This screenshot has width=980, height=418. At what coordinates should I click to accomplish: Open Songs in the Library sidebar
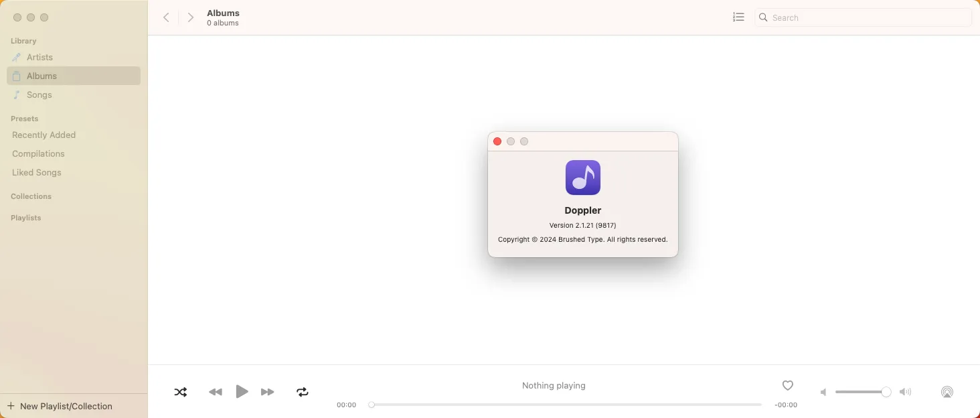74,94
